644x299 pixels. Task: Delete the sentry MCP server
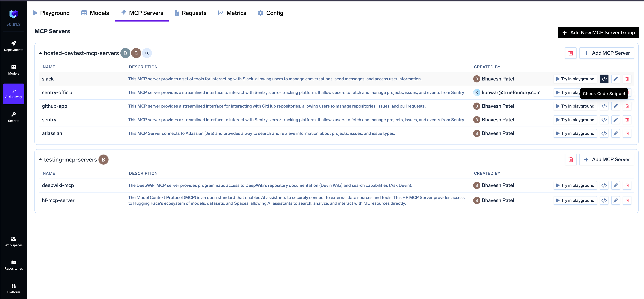point(627,120)
